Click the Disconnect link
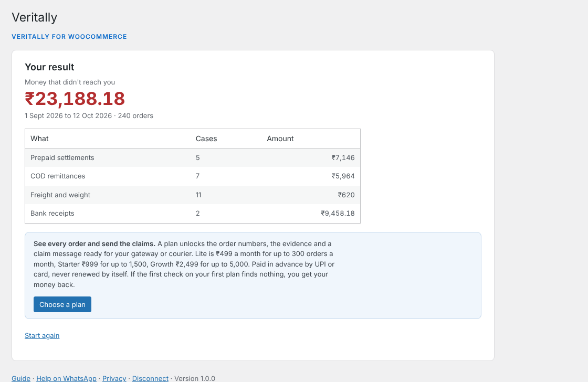Viewport: 588px width, 382px height. click(x=150, y=378)
